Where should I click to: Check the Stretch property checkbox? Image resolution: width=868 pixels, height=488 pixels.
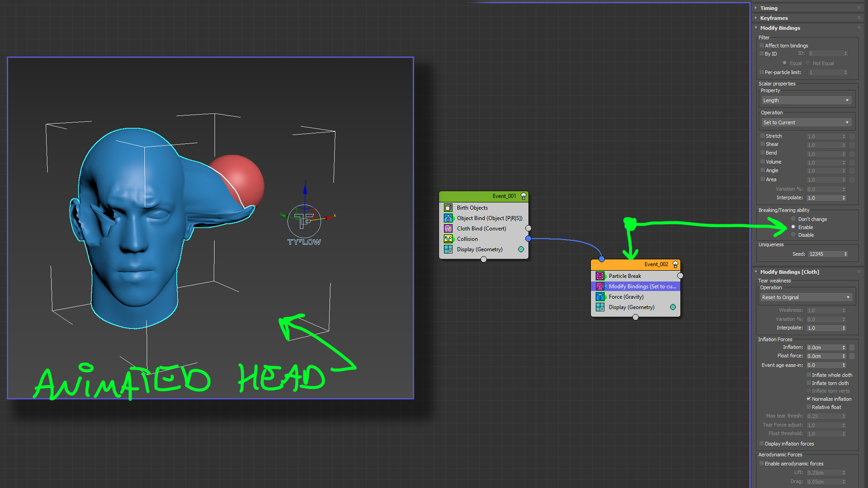click(763, 136)
